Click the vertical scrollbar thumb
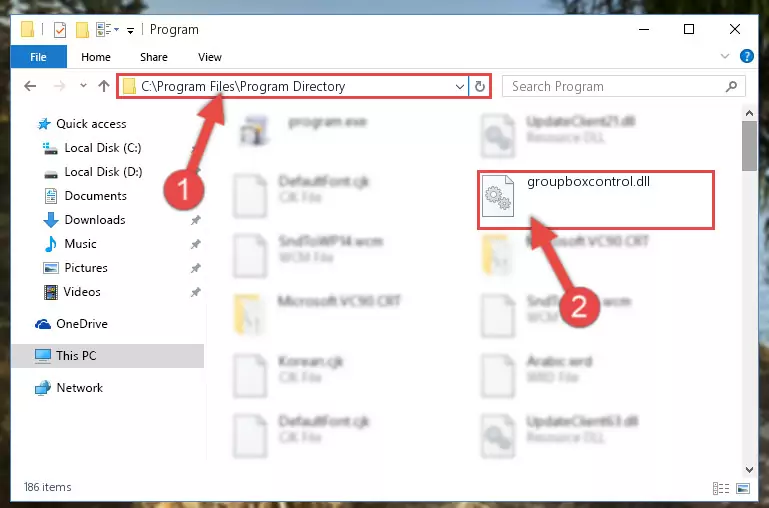769x508 pixels. click(x=749, y=146)
